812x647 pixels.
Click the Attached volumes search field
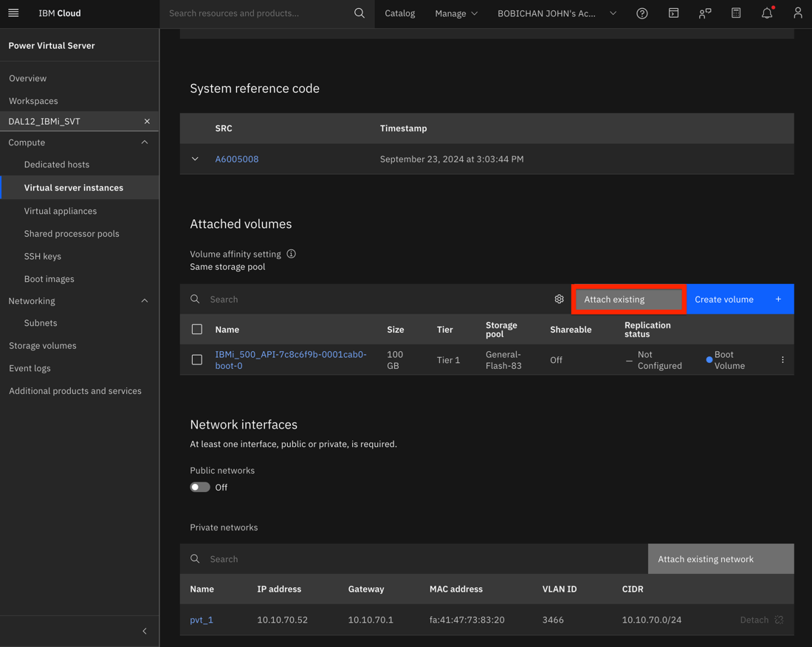click(x=295, y=299)
